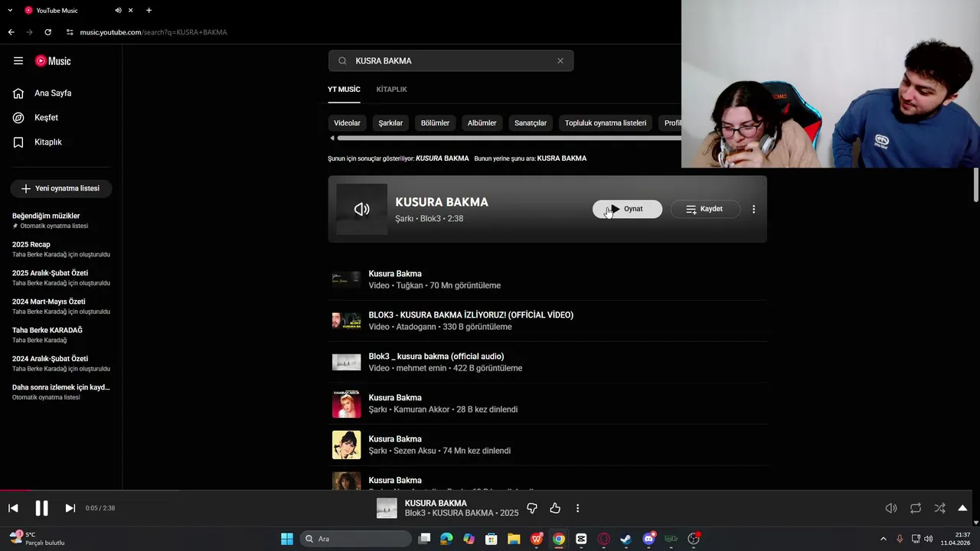Open a new browser tab

click(149, 11)
